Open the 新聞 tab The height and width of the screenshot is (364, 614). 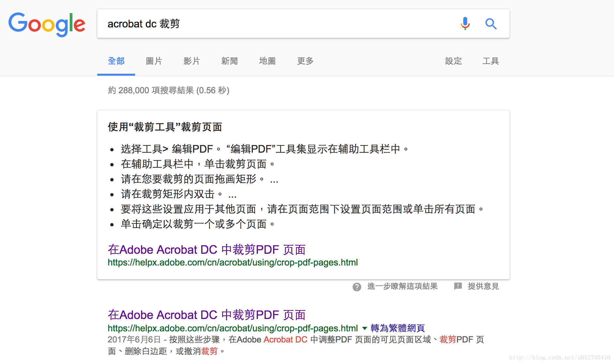click(x=230, y=61)
